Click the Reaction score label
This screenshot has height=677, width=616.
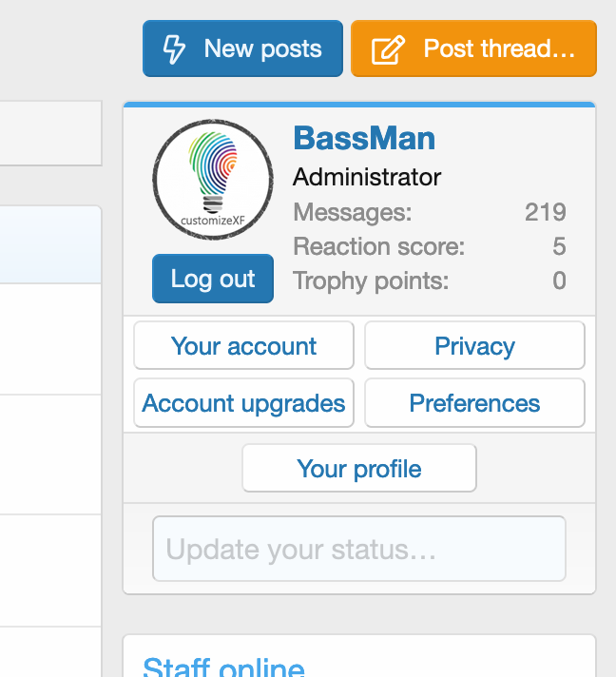pos(379,247)
